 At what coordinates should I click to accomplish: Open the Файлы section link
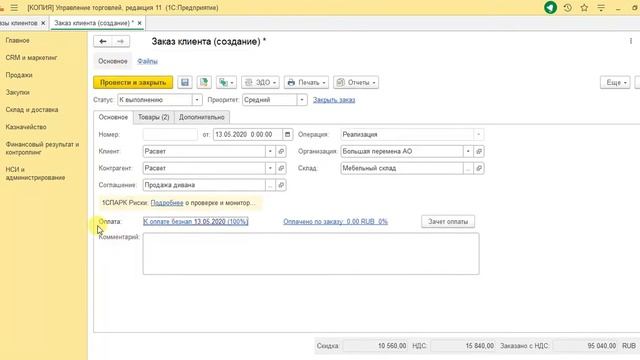point(147,61)
